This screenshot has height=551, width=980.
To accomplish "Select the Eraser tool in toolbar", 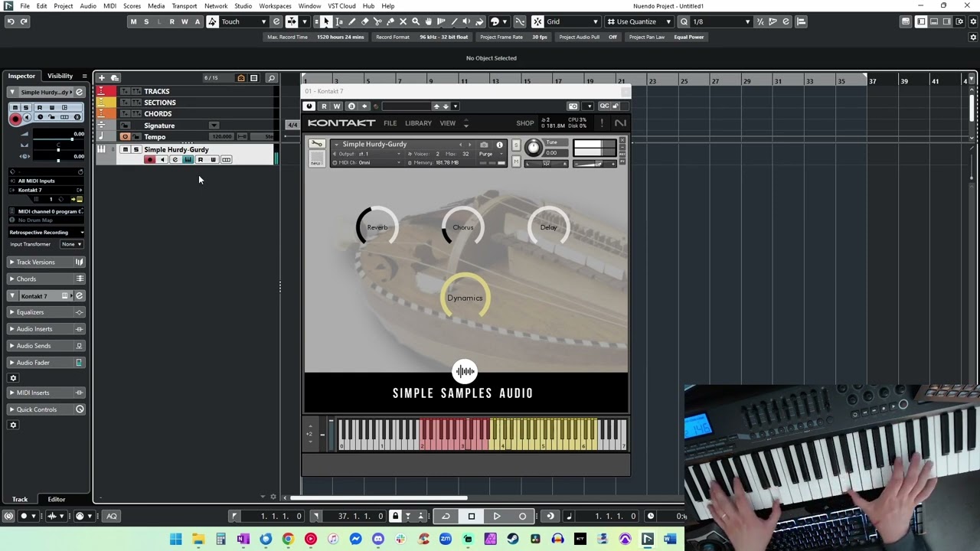I will (x=364, y=21).
